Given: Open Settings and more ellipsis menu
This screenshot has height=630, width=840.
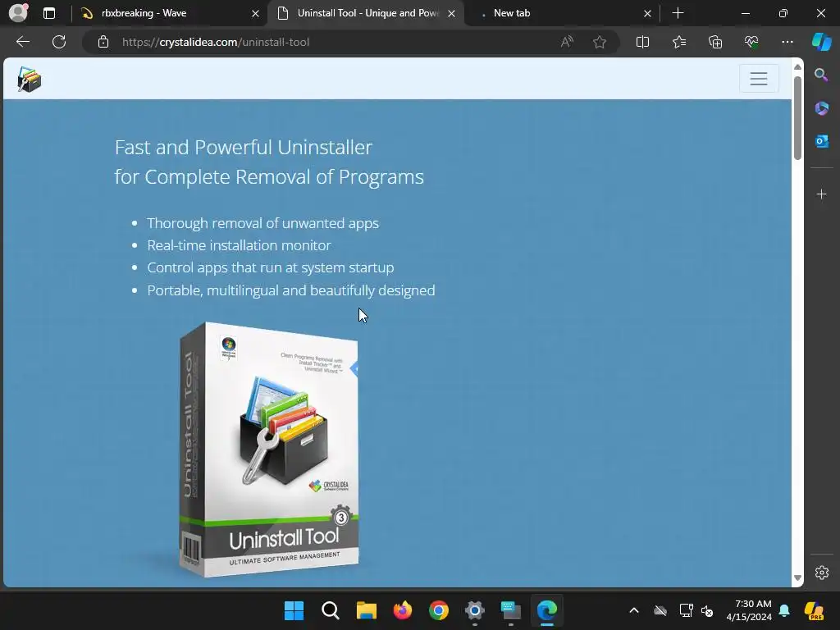Looking at the screenshot, I should (x=787, y=42).
